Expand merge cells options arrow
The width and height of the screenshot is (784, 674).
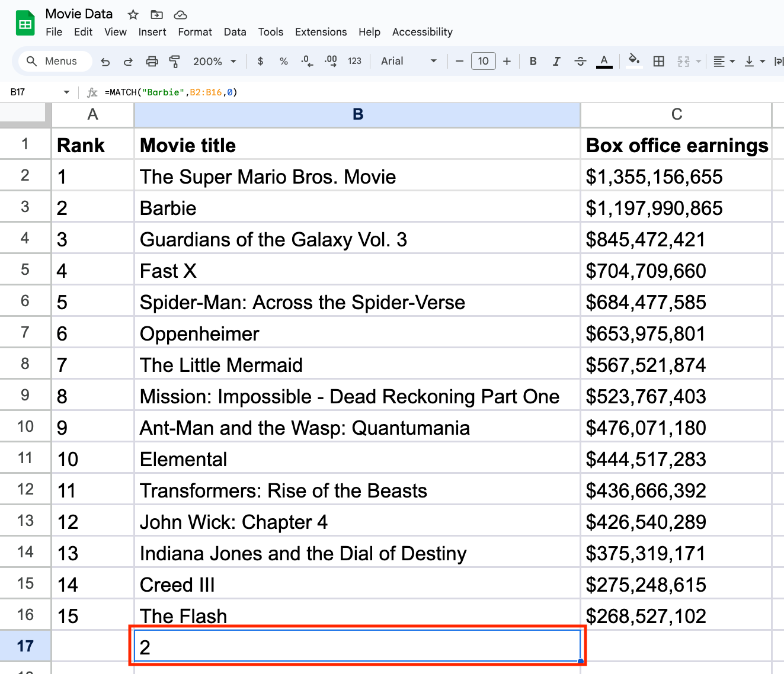698,61
